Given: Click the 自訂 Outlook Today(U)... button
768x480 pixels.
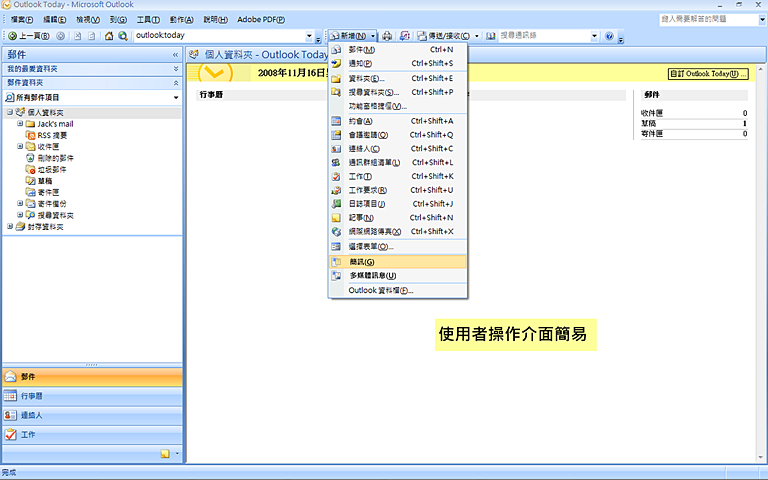Looking at the screenshot, I should tap(708, 74).
